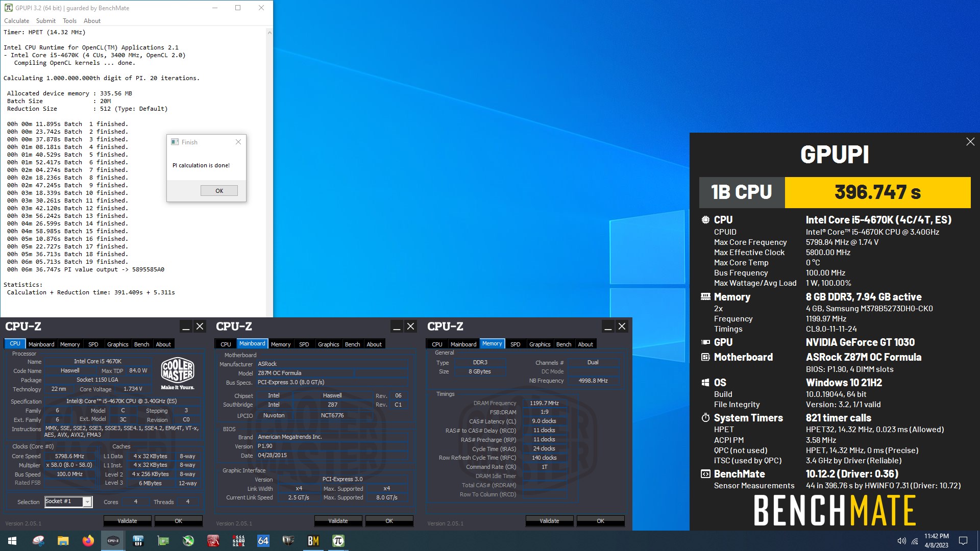Minimize the first CPU-Z window

pos(186,327)
